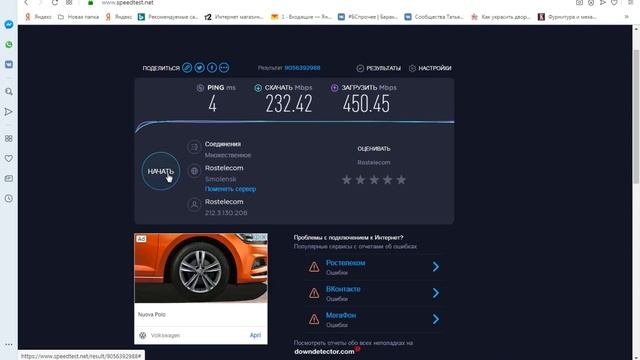Open My Flow arrow in sidebar
Screen dimensions: 640x360
click(9, 112)
